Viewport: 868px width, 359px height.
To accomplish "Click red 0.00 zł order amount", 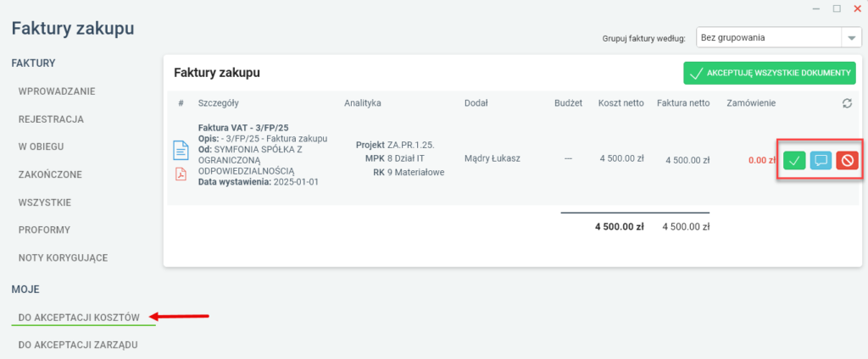I will 762,160.
